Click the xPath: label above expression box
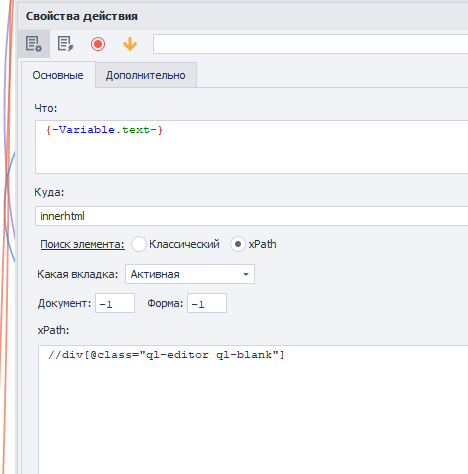This screenshot has height=474, width=468. tap(53, 330)
